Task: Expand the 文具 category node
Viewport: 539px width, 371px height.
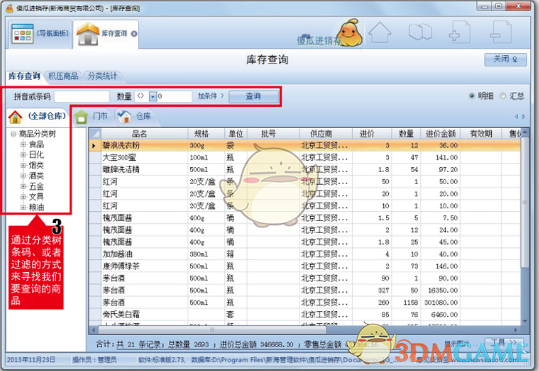Action: coord(23,197)
